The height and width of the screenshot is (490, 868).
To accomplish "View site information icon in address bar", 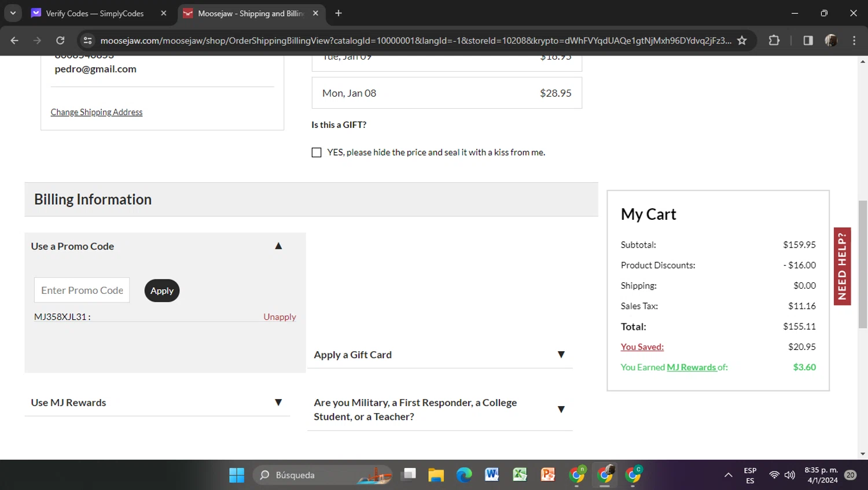I will [x=87, y=40].
